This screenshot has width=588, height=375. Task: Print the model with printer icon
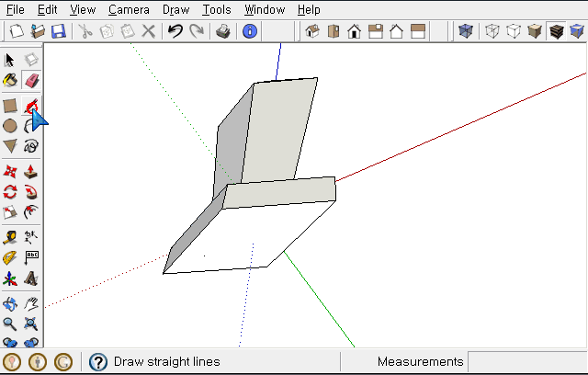tap(223, 31)
